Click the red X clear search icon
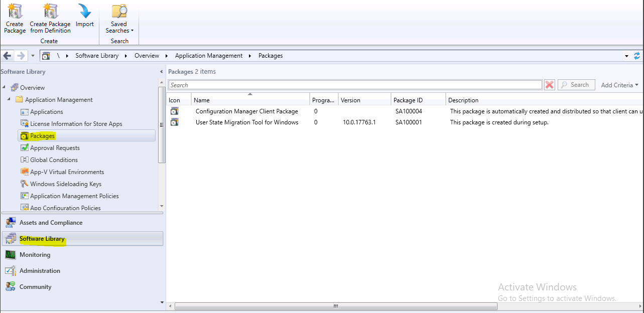This screenshot has height=313, width=644. pyautogui.click(x=550, y=85)
